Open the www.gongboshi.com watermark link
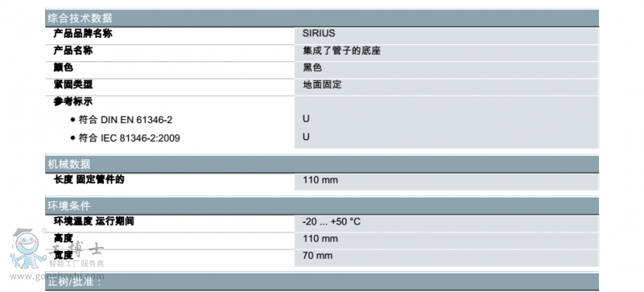Screen dimensions: 644x292 pos(57,277)
